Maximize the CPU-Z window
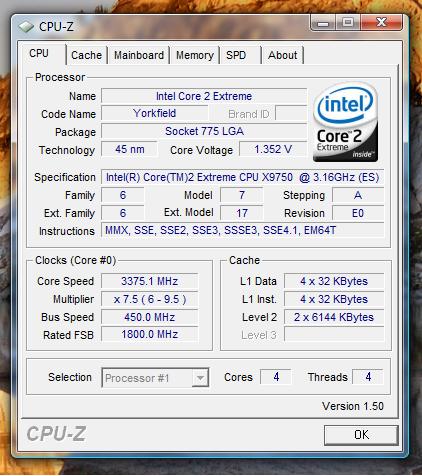The width and height of the screenshot is (422, 476). (348, 23)
